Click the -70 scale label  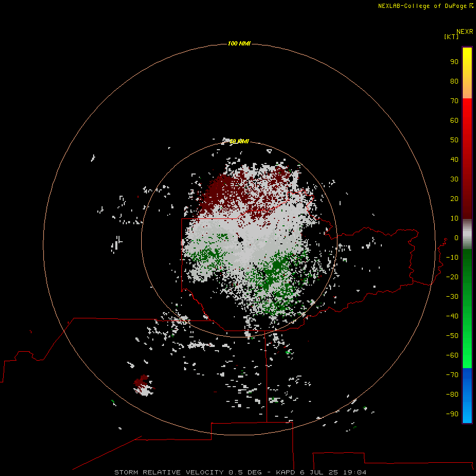[452, 374]
